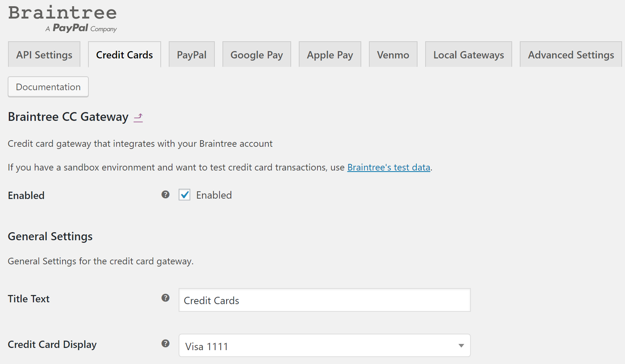The image size is (625, 364).
Task: Open the Venmo tab
Action: pyautogui.click(x=393, y=55)
